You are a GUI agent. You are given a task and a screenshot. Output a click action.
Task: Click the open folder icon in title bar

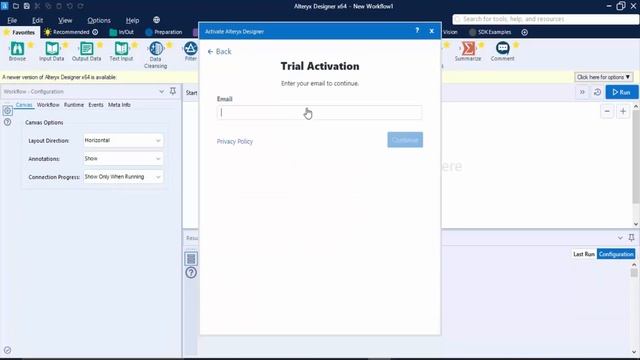tap(16, 6)
